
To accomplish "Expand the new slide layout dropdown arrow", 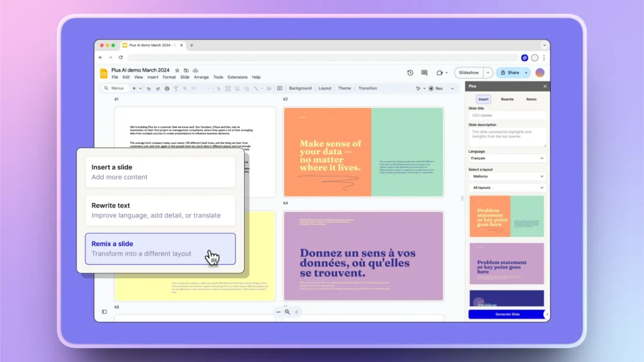I will pos(140,89).
